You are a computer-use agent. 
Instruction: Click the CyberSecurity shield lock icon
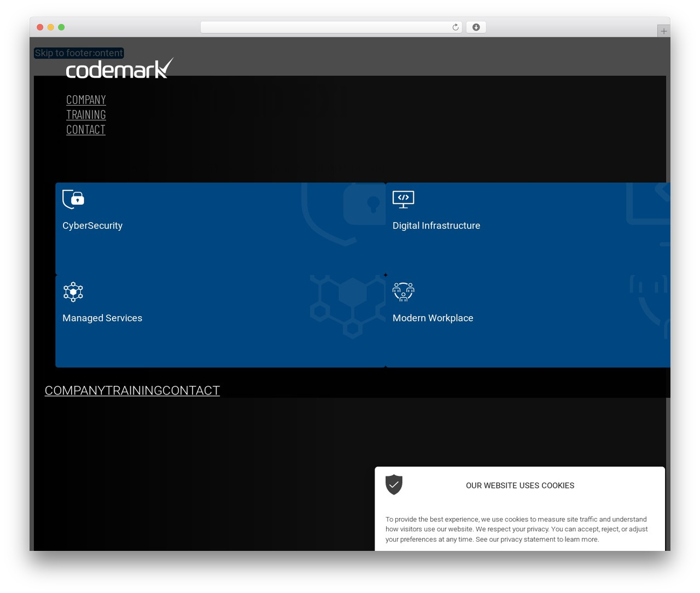[73, 199]
